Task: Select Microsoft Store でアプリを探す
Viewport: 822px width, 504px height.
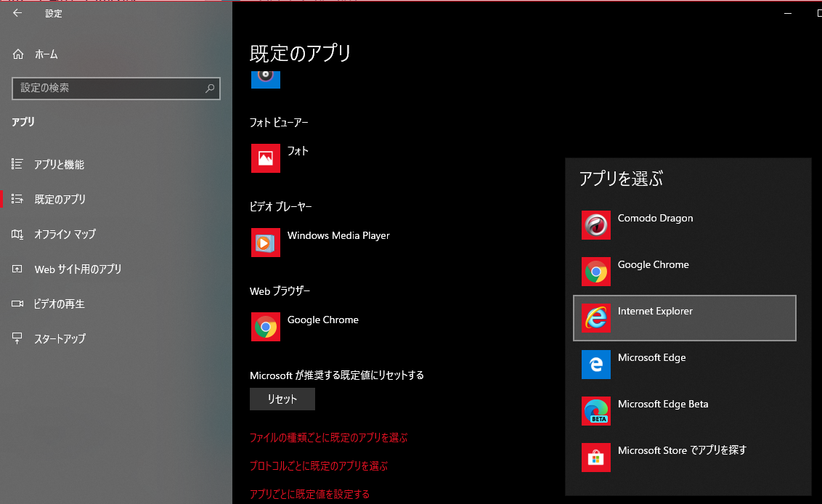Action: tap(682, 450)
